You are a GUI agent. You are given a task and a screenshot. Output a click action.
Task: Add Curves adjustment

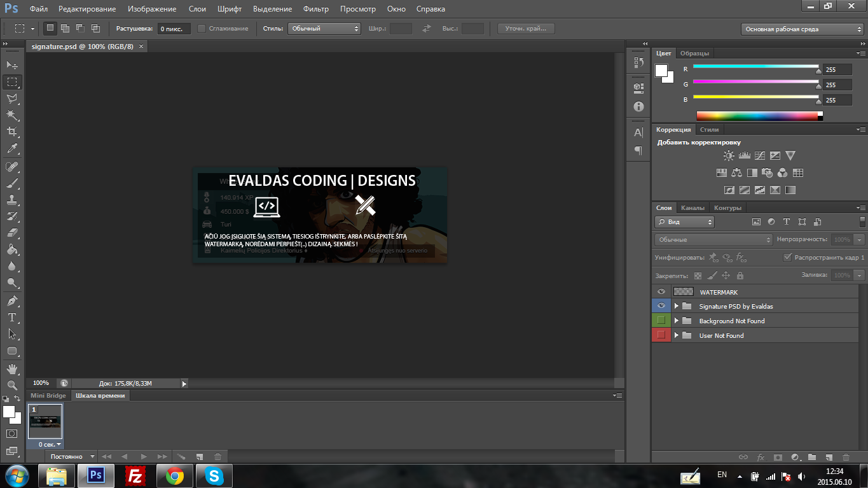pos(759,155)
